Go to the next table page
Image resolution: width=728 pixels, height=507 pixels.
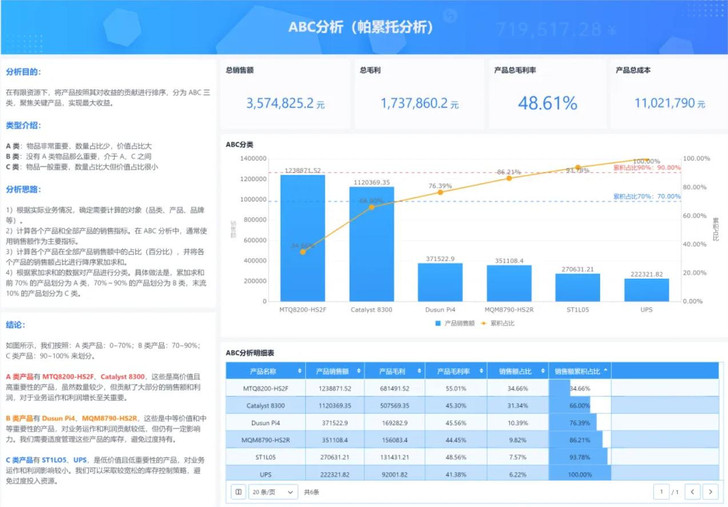(710, 492)
